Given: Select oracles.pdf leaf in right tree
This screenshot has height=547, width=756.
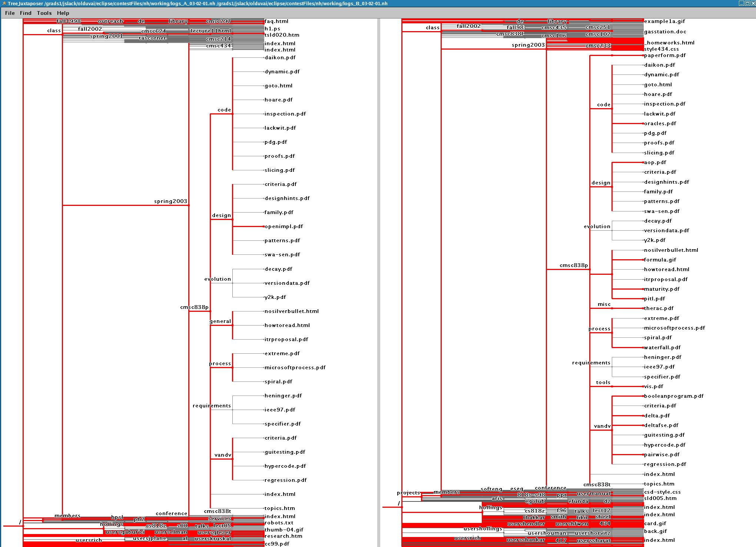Looking at the screenshot, I should (660, 123).
